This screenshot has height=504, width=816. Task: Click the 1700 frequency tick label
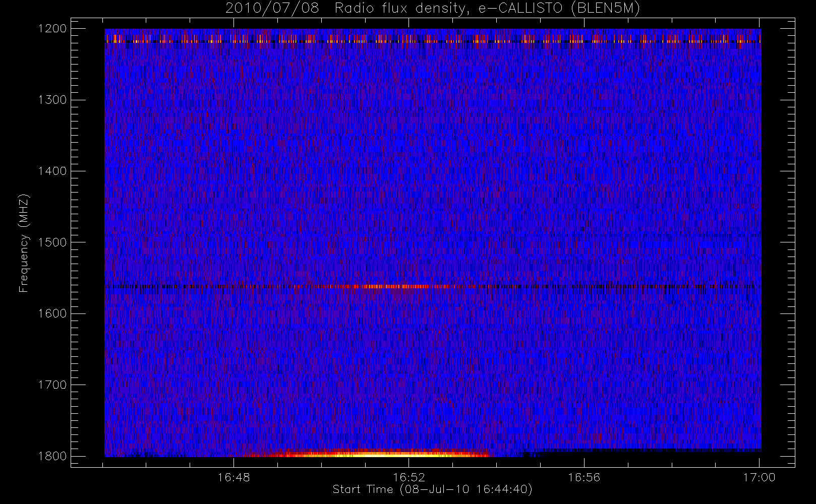pyautogui.click(x=52, y=385)
